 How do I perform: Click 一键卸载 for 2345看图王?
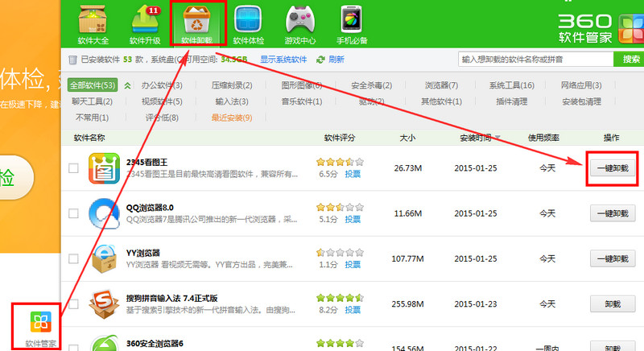[613, 168]
